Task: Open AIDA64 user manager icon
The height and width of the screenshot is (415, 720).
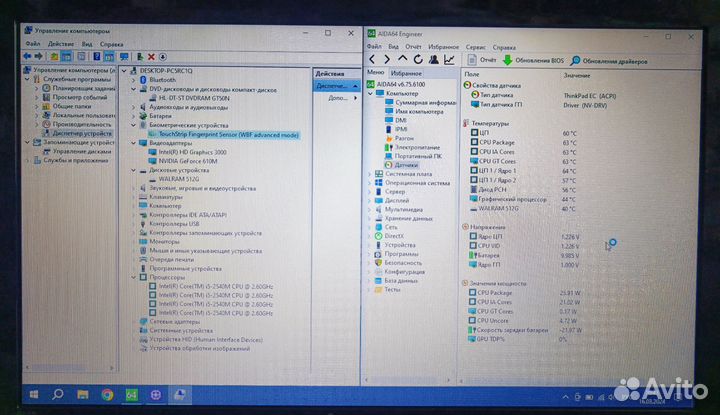Action: click(x=433, y=60)
